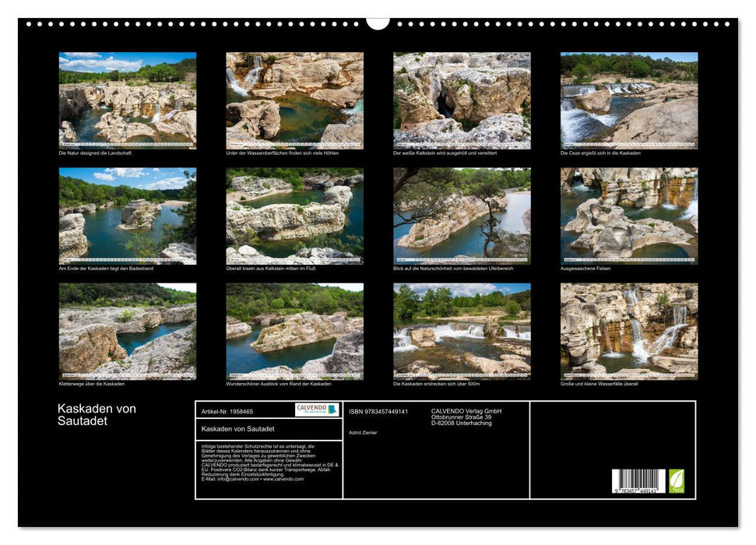Image resolution: width=756 pixels, height=545 pixels.
Task: Open 'Die Natur designed die Landschaft' photo
Action: [128, 100]
